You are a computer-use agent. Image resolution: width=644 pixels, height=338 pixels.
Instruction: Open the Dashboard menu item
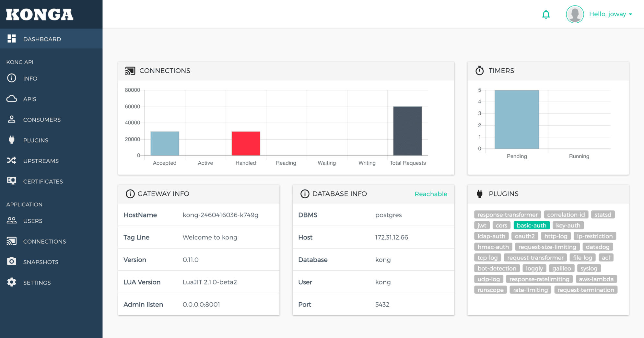[51, 39]
